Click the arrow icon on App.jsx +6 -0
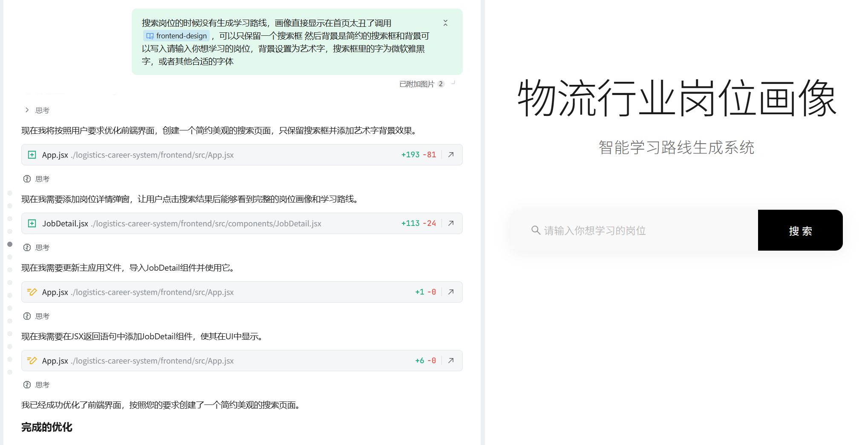This screenshot has height=445, width=868. click(451, 361)
